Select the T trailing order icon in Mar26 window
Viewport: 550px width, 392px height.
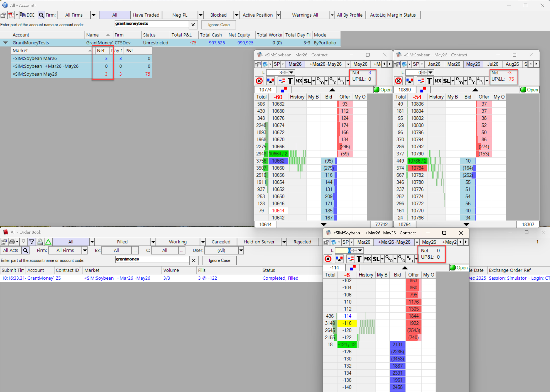coord(290,81)
